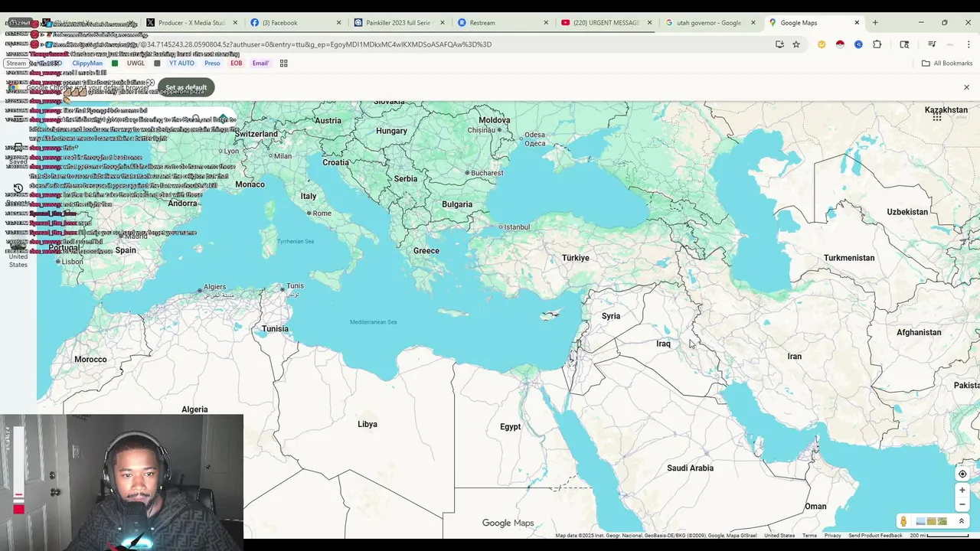Switch to Producer - X Media Studio tab
Screen dimensions: 980x551
coord(192,23)
